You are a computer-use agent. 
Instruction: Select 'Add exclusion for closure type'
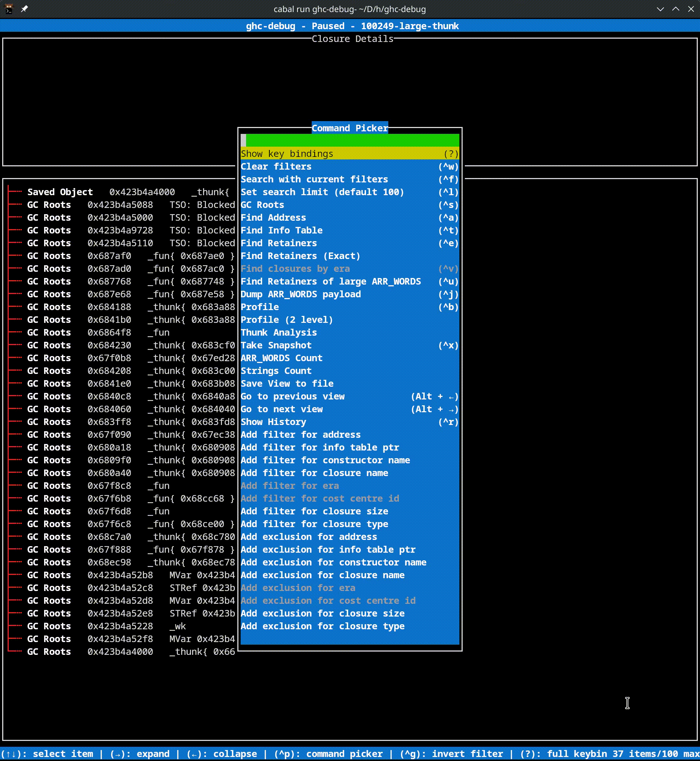point(350,626)
